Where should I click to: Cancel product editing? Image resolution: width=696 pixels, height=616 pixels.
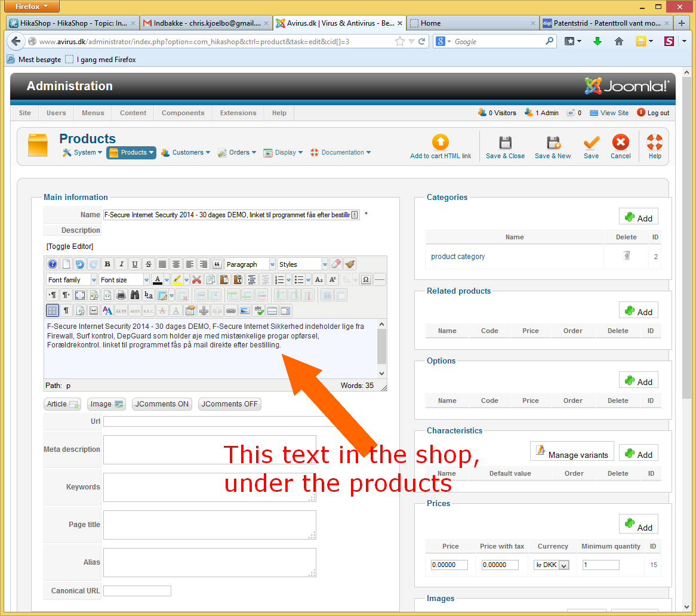[x=621, y=148]
